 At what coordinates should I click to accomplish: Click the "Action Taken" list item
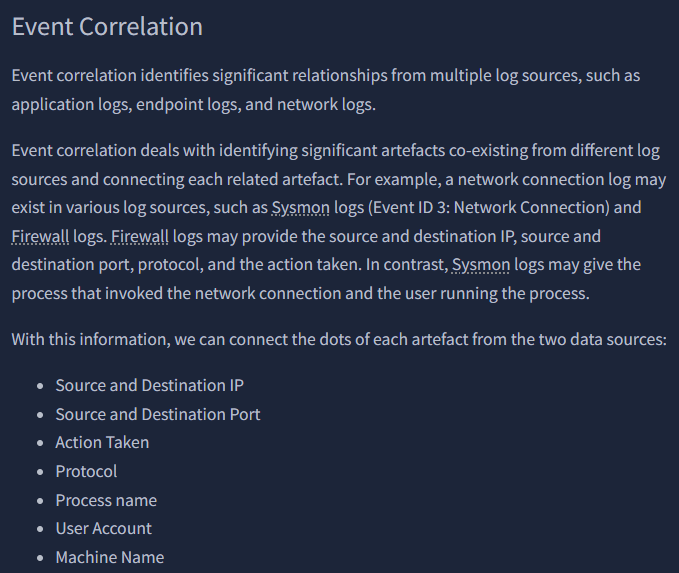tap(102, 442)
